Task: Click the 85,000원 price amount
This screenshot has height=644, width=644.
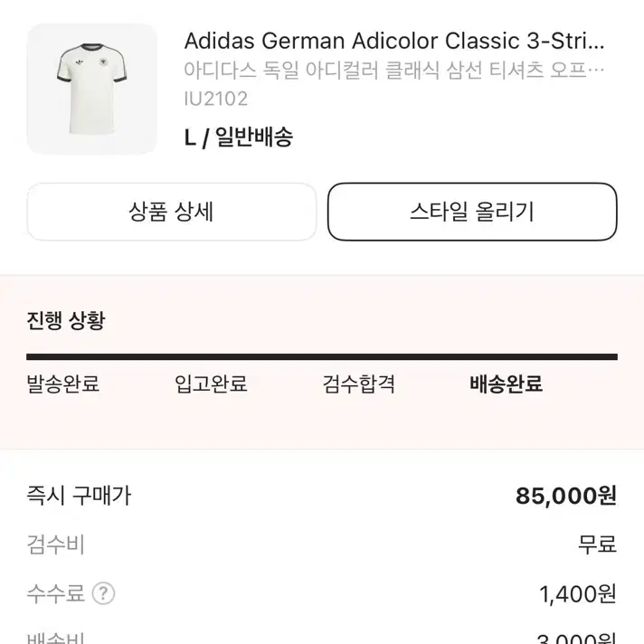Action: (566, 496)
